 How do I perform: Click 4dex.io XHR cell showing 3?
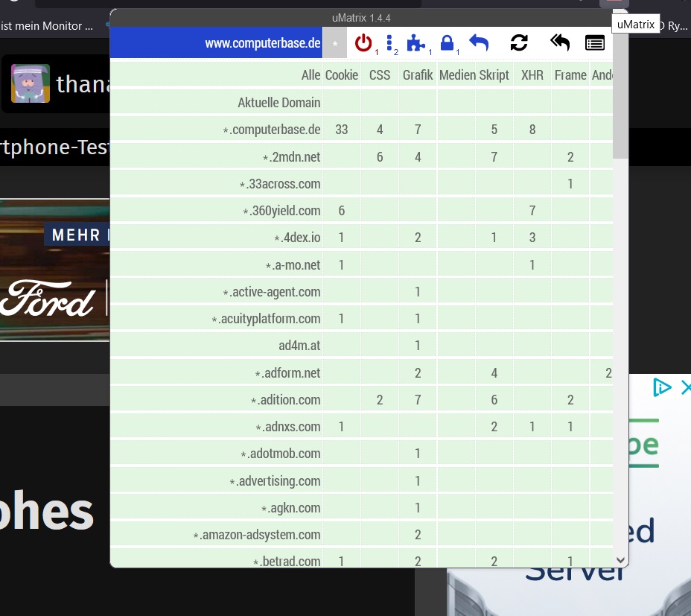[532, 237]
